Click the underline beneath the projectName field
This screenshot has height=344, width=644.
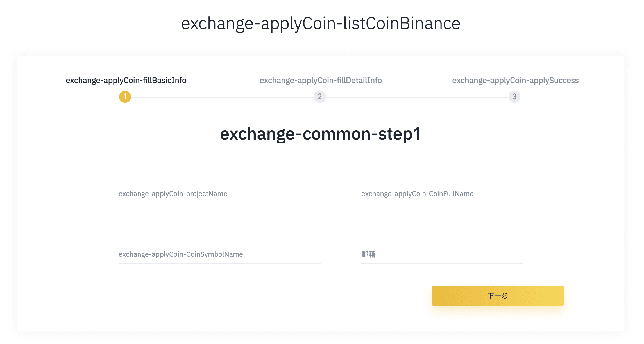click(x=219, y=203)
